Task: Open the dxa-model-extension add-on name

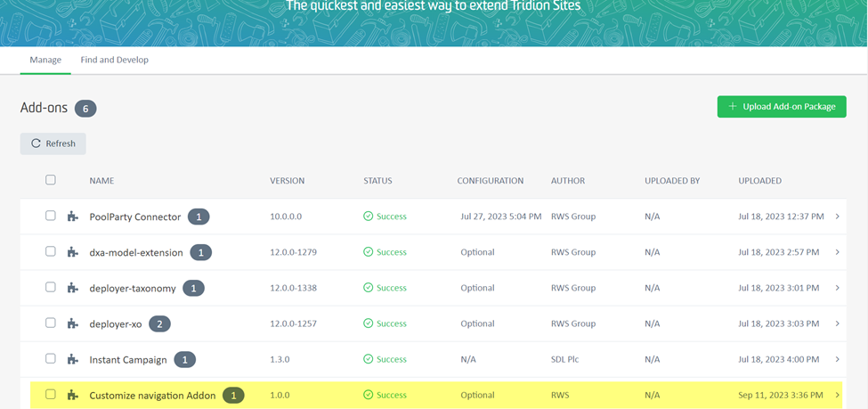Action: click(x=136, y=253)
